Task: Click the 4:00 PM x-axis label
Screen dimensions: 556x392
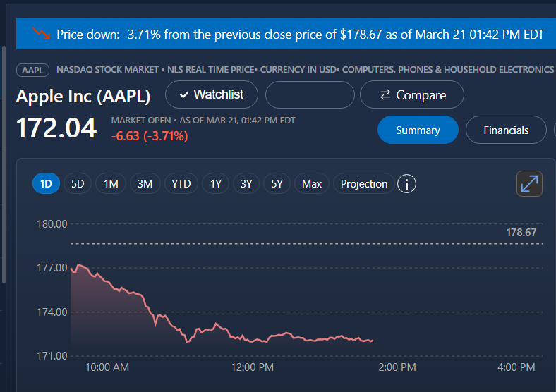Action: 516,367
